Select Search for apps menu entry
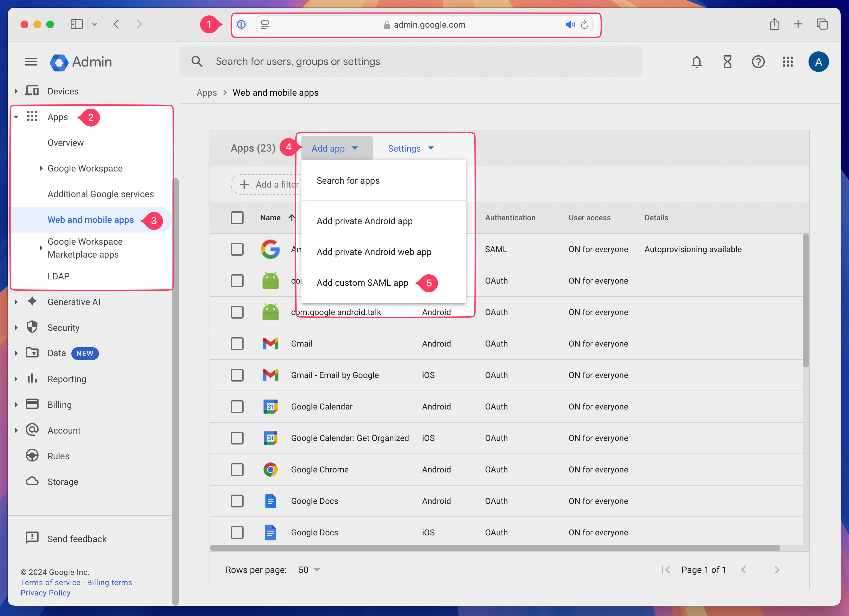Screen dimensions: 849x616 click(348, 181)
